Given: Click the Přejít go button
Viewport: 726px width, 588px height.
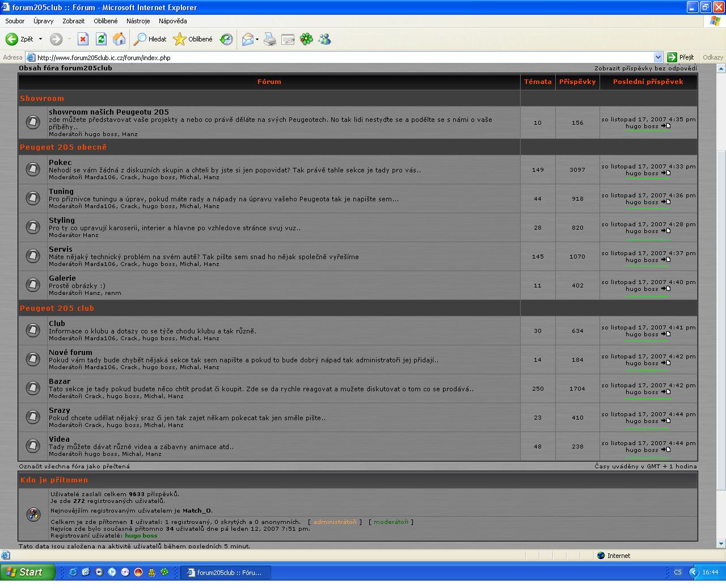Looking at the screenshot, I should coord(681,57).
